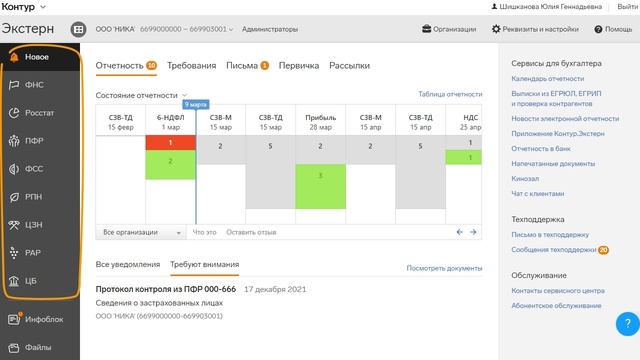Click the gray cell under СЗВ-ТД 15 апр
The height and width of the screenshot is (360, 640).
(x=420, y=172)
